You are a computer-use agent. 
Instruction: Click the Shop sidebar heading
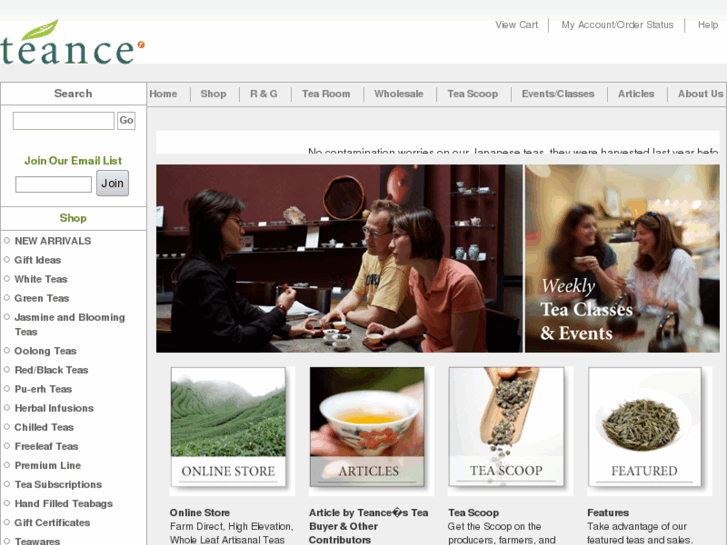point(73,218)
